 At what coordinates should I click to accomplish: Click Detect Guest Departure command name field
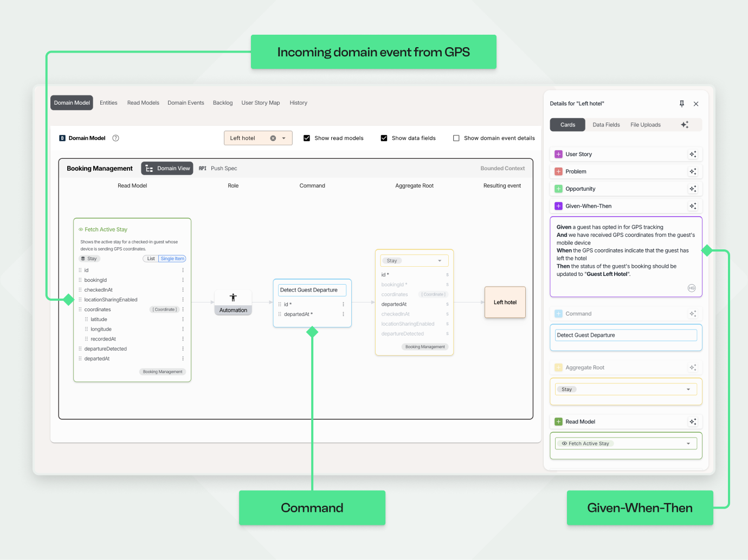pyautogui.click(x=312, y=290)
